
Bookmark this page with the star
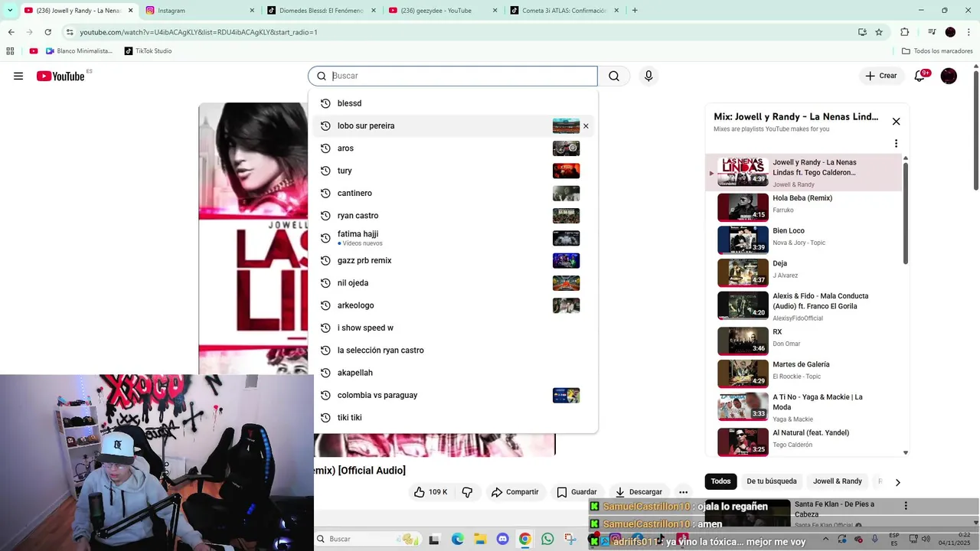click(x=879, y=32)
